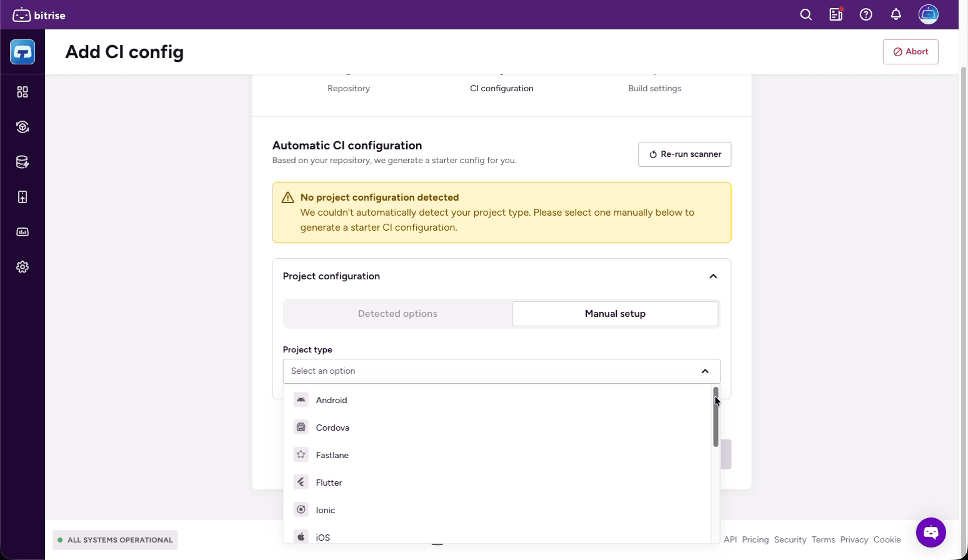Close the Project type dropdown
Viewport: 968px width, 560px height.
pyautogui.click(x=705, y=371)
